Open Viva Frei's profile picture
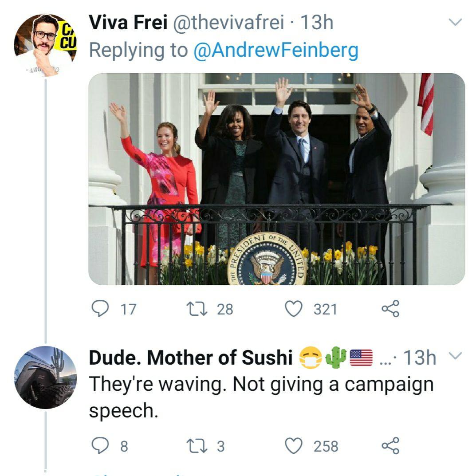The height and width of the screenshot is (476, 476). pyautogui.click(x=45, y=45)
